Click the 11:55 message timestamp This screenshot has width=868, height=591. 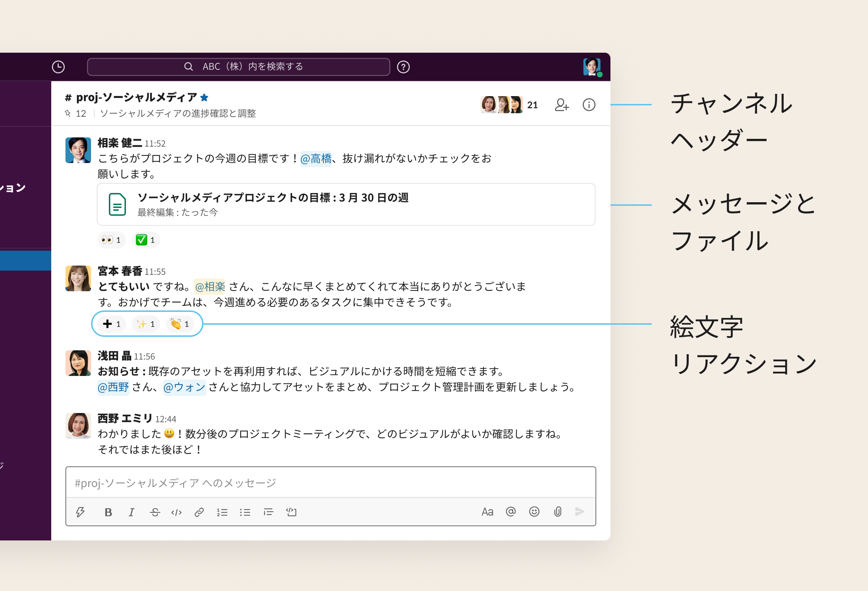[155, 272]
